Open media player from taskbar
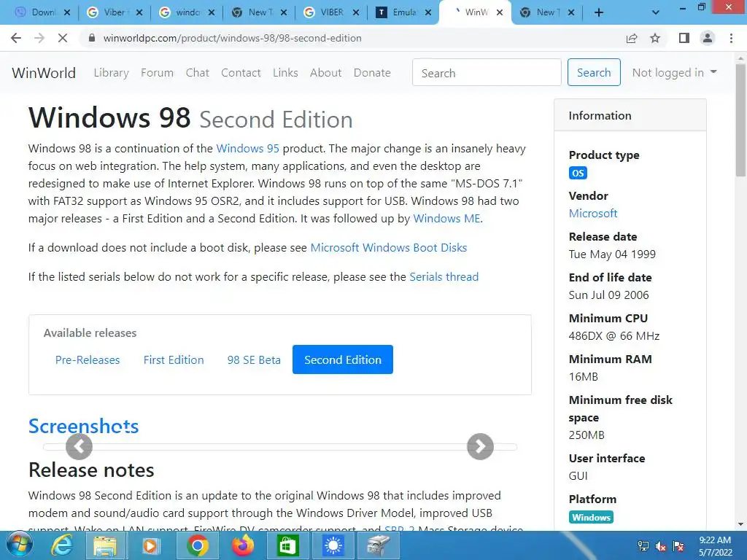 150,545
